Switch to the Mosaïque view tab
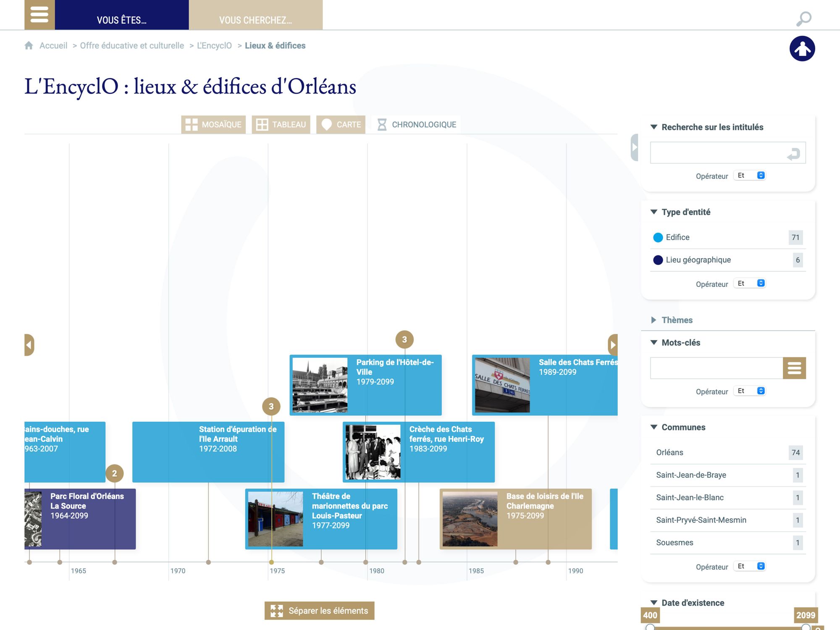 [x=213, y=125]
